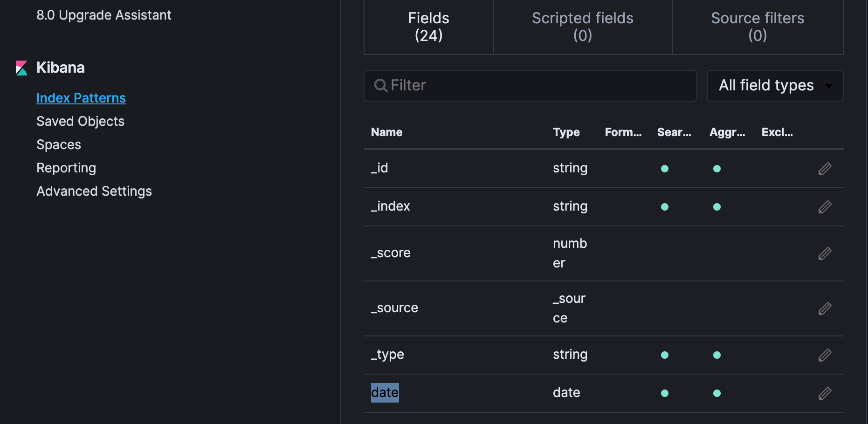The height and width of the screenshot is (424, 868).
Task: Click edit pencil for the date field
Action: (825, 393)
